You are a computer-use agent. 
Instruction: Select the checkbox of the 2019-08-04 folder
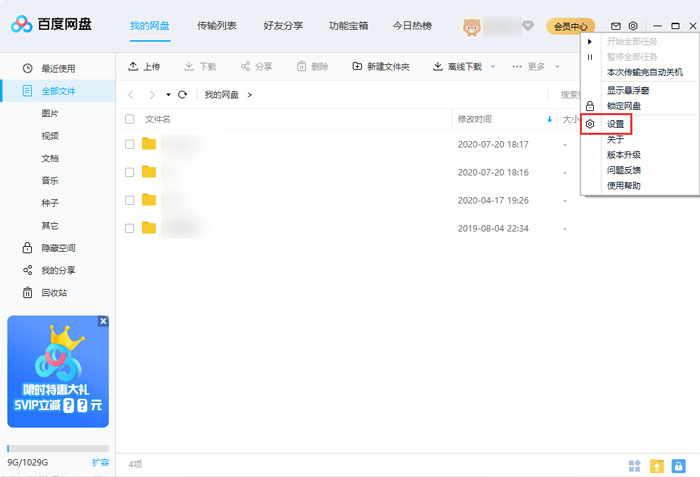point(129,228)
